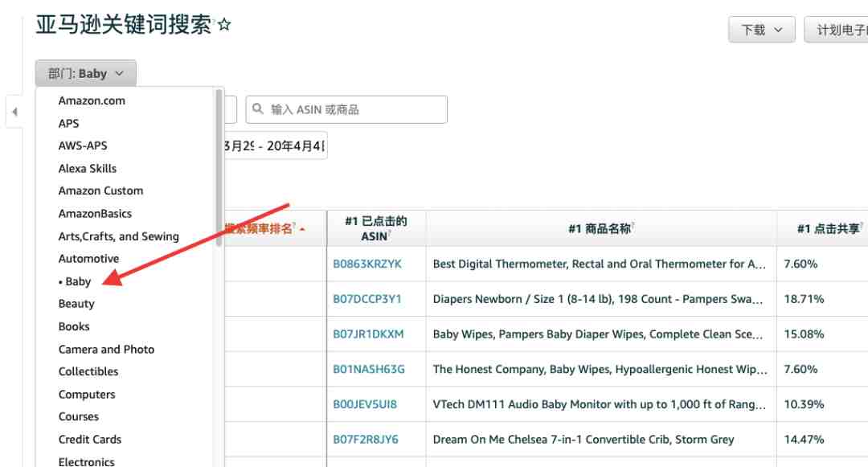Click the magnifier icon in ASIN search
Screen dimensions: 868x467
258,109
